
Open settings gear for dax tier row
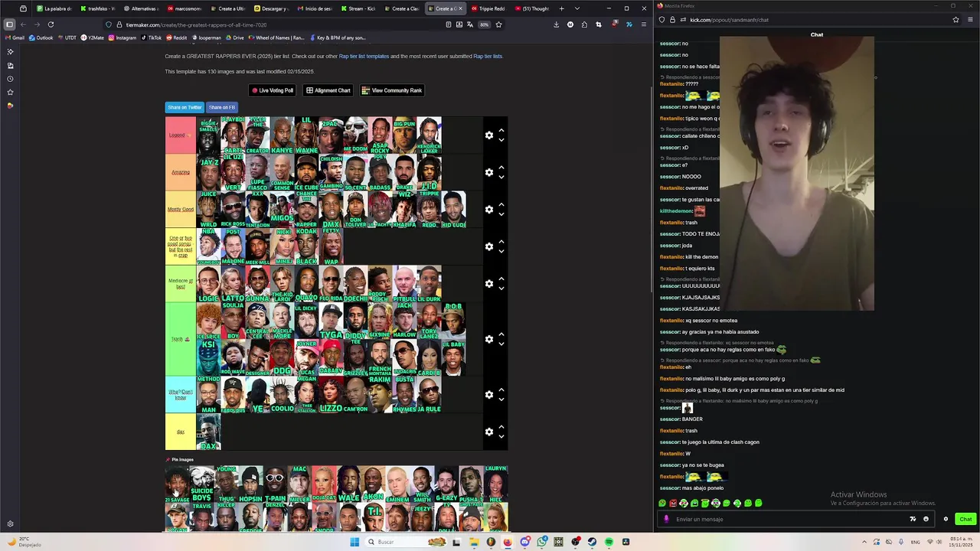[x=489, y=432]
